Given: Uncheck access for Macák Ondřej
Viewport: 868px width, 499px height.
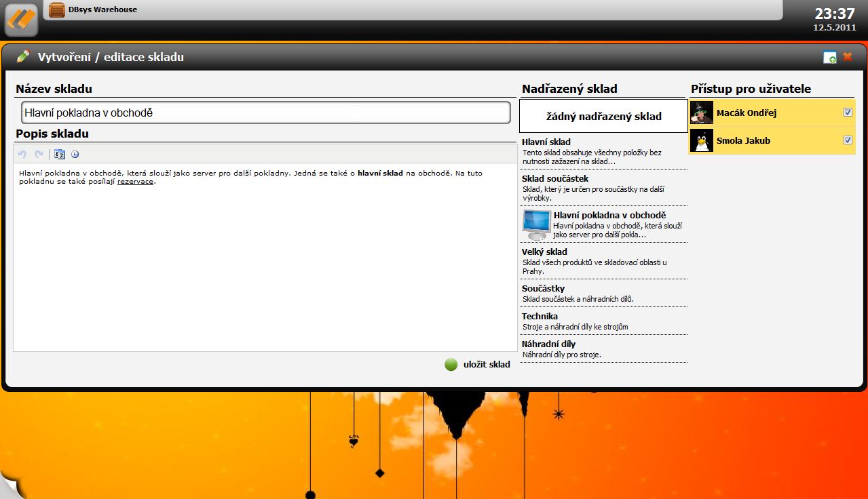Looking at the screenshot, I should (x=848, y=113).
